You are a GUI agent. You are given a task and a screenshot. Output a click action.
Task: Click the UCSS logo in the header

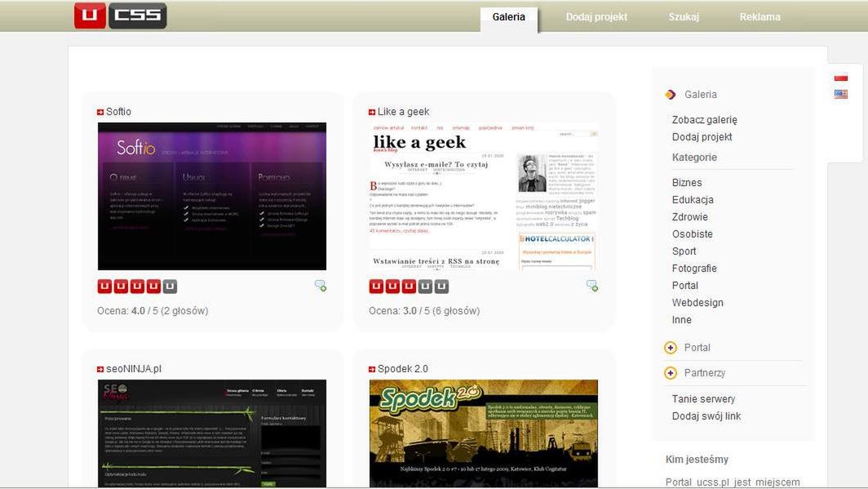click(x=120, y=16)
